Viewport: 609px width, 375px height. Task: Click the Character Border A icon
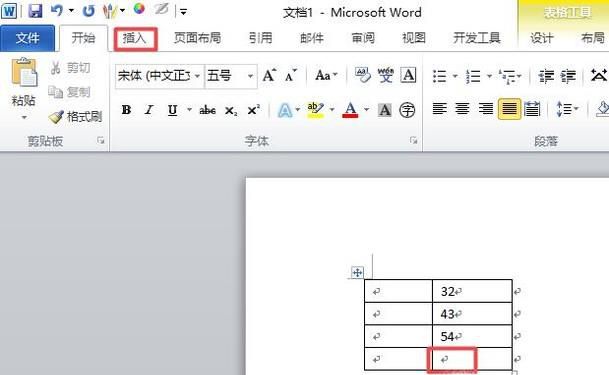[408, 75]
